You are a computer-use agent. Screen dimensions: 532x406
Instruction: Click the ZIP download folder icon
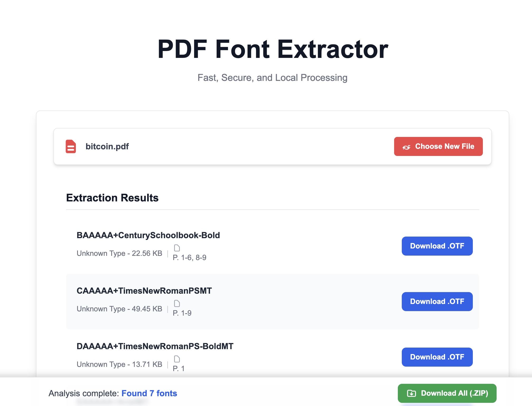pos(411,393)
